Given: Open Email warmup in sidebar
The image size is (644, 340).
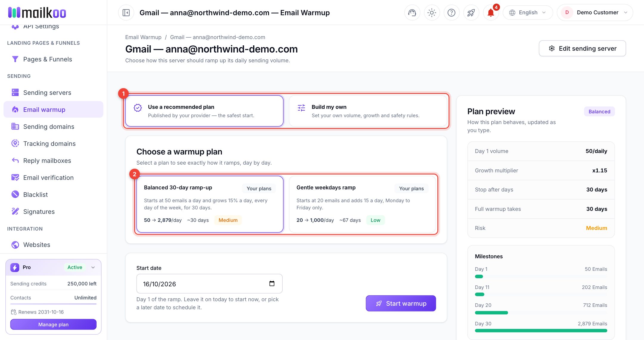Looking at the screenshot, I should point(53,109).
